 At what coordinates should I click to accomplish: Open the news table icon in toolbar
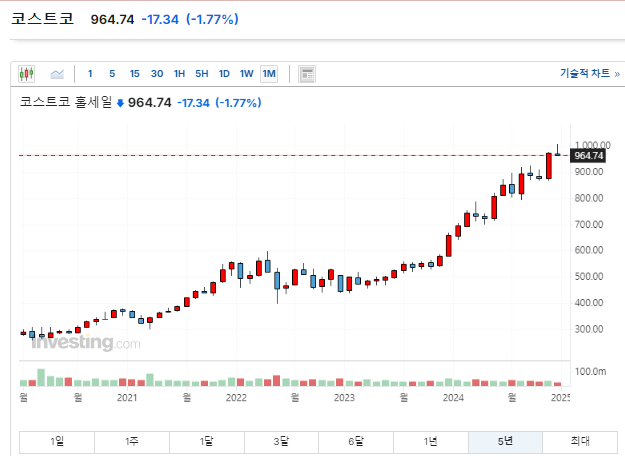pos(307,74)
